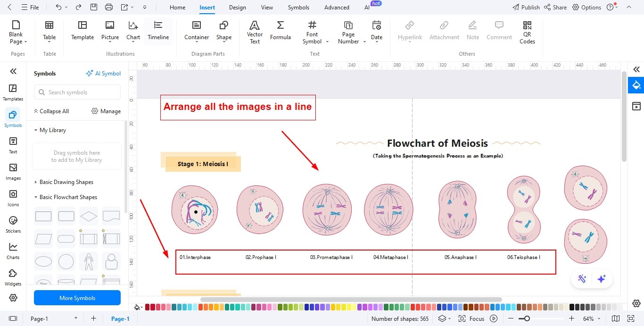644x326 pixels.
Task: Insert a Timeline
Action: pyautogui.click(x=158, y=31)
